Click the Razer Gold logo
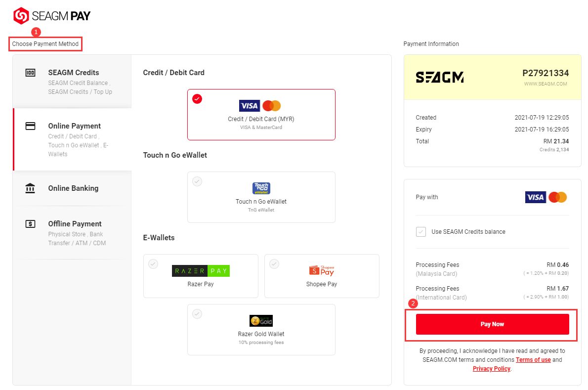588x390 pixels. 261,321
